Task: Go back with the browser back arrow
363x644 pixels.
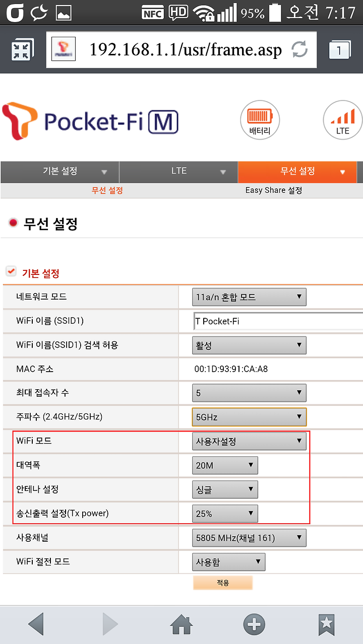Action: pos(36,625)
